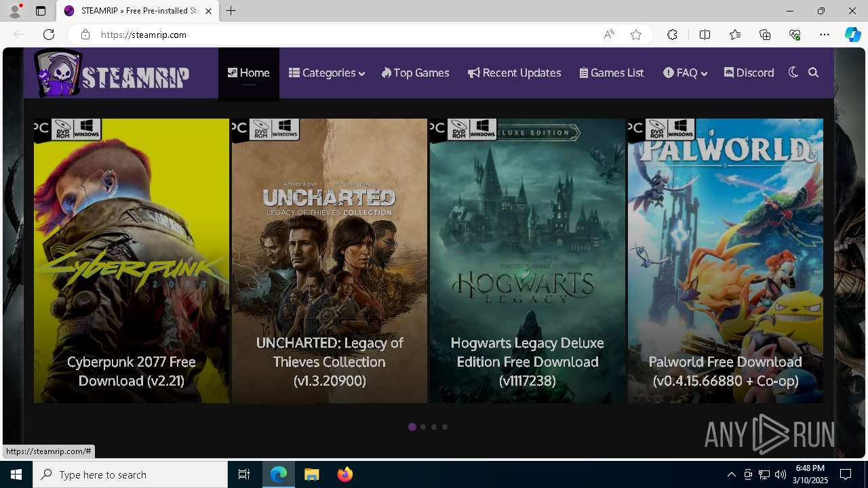Screen dimensions: 868x488
Task: Expand the FAQ dropdown
Action: tap(685, 73)
